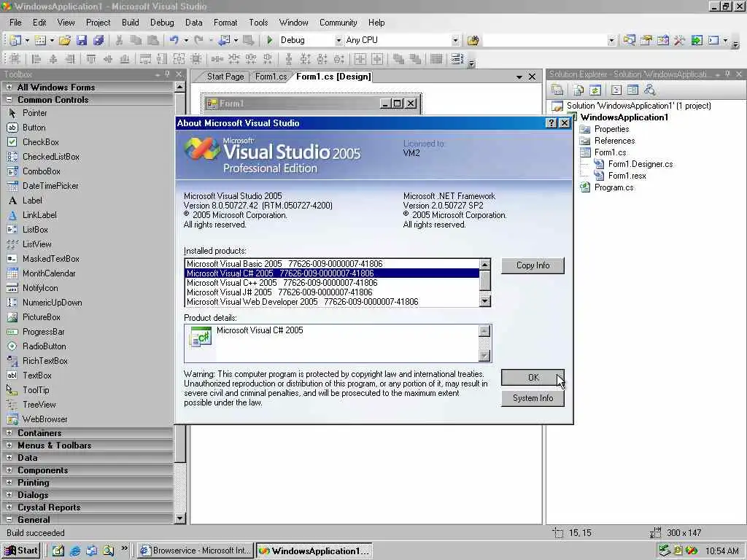Expand the Menus & Toolbars group
This screenshot has width=747, height=560.
coord(9,446)
